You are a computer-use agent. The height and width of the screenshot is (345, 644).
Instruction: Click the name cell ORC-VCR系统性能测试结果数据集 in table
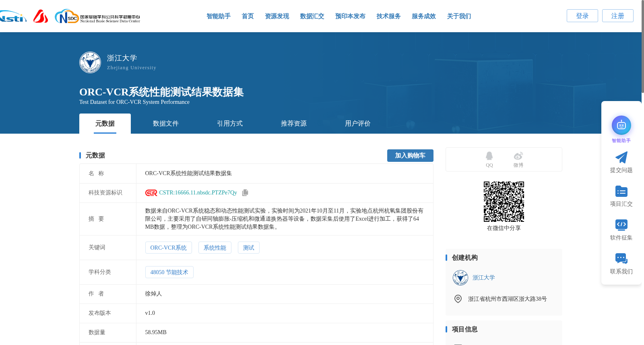[x=188, y=174]
